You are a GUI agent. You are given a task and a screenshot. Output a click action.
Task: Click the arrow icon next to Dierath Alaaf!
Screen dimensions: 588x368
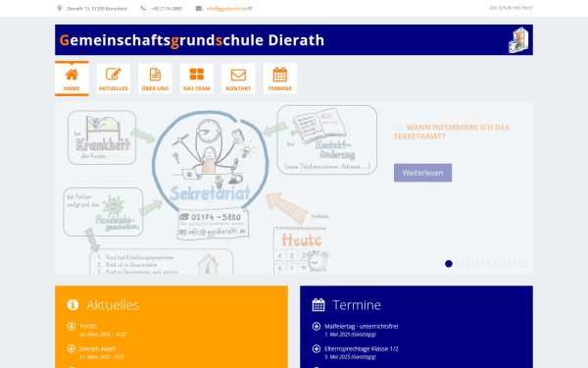click(x=72, y=348)
